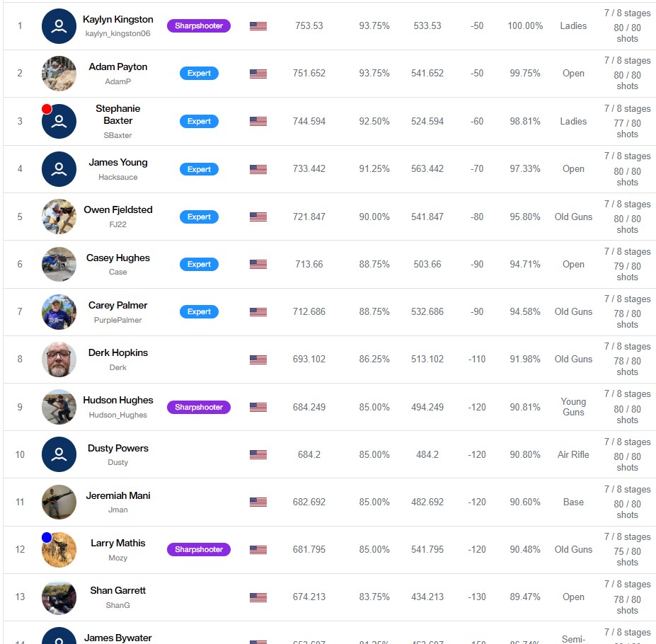Viewport: 656px width, 644px height.
Task: Click Kaylyn Kingston's default avatar icon
Action: 59,26
